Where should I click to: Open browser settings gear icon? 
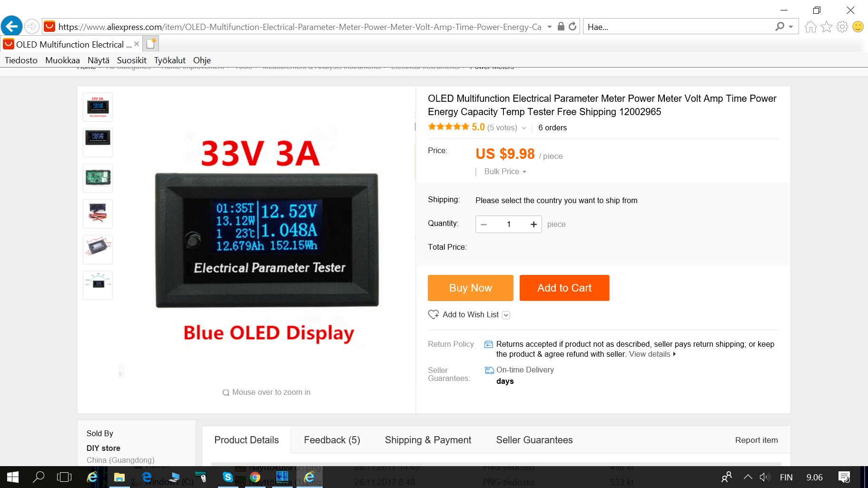click(x=842, y=27)
